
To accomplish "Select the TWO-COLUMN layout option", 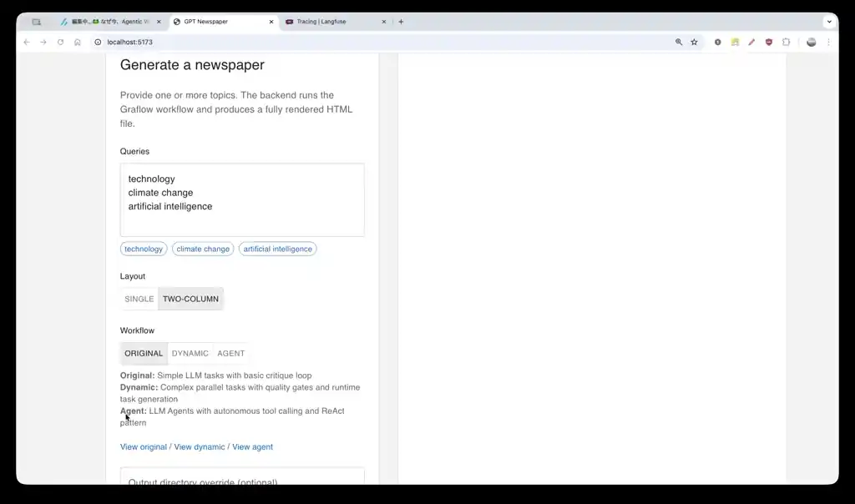I will tap(191, 299).
